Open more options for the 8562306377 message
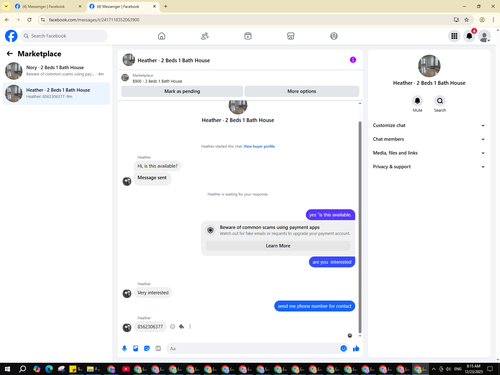This screenshot has width=500, height=375. point(190,327)
